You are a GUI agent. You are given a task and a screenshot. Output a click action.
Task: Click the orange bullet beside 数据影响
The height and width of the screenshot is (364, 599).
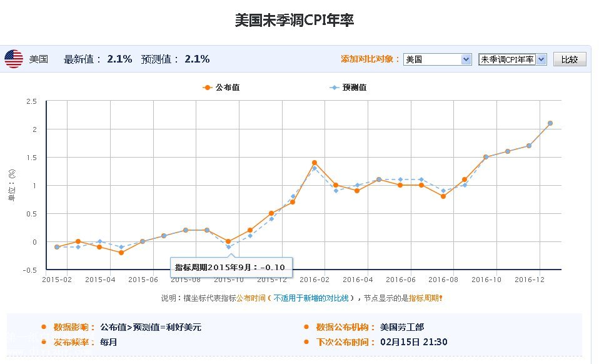coord(43,327)
